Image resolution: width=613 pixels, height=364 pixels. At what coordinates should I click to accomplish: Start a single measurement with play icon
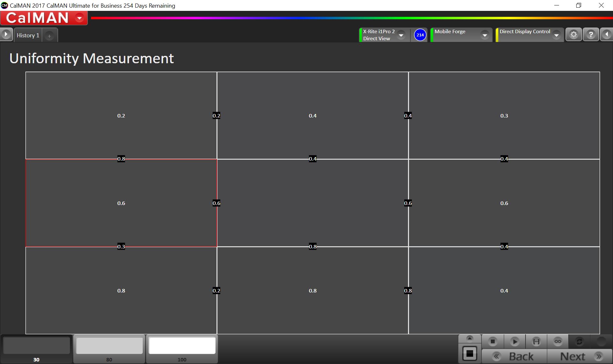tap(514, 342)
